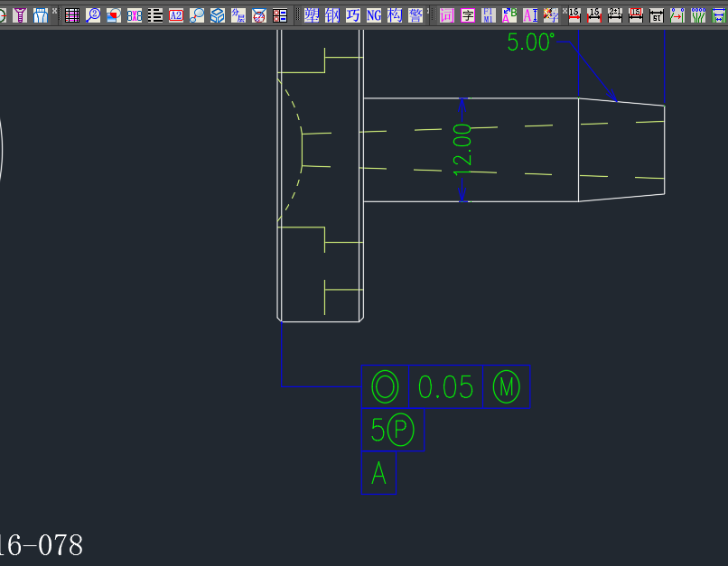This screenshot has height=566, width=728.
Task: Select the 12.00 dimension text
Action: (462, 149)
